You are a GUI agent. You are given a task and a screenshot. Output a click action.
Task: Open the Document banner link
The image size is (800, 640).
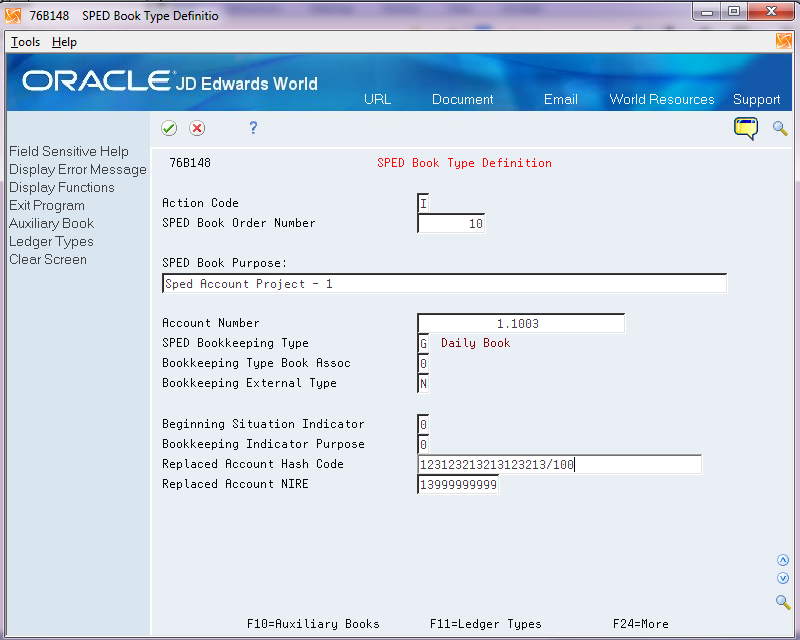(462, 99)
